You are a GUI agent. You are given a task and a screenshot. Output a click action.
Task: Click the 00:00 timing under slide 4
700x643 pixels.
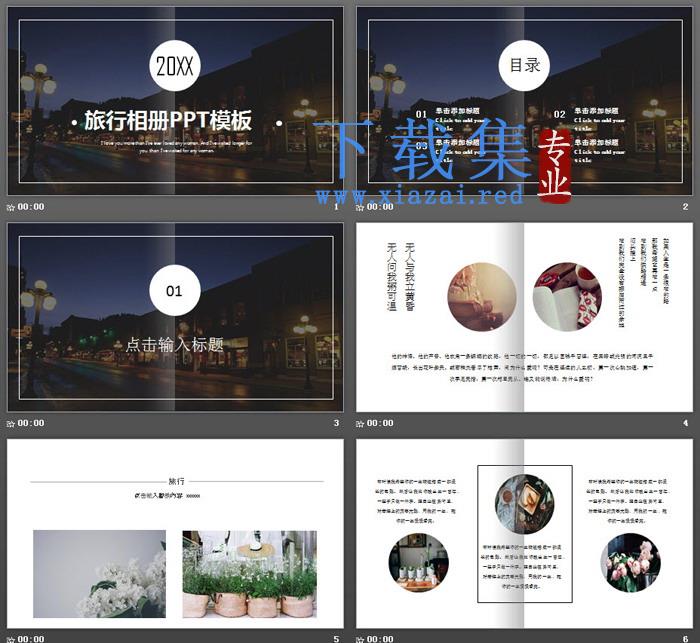[380, 423]
